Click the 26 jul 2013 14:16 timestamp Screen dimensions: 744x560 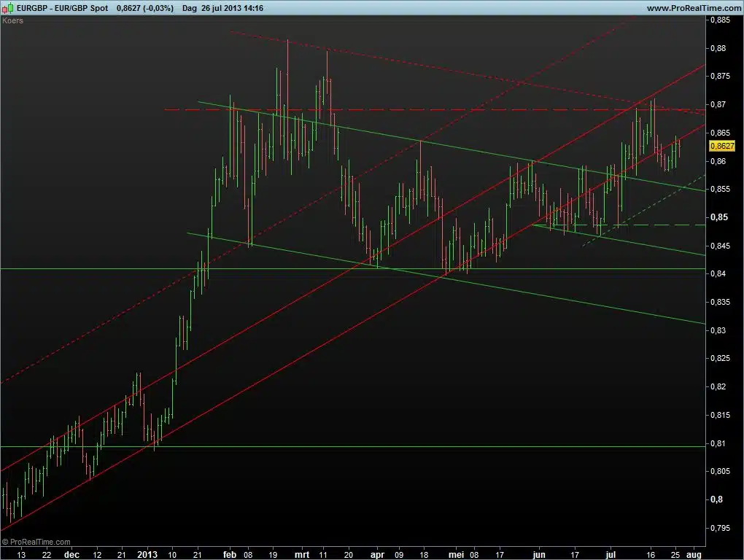coord(233,8)
